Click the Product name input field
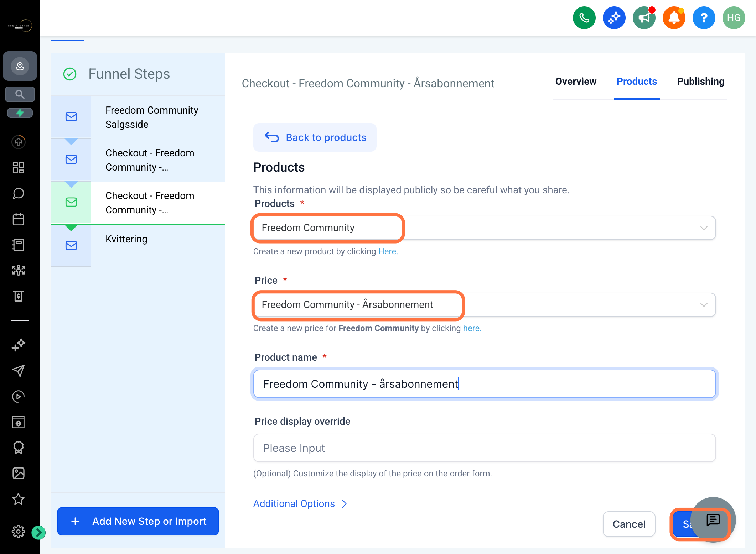 485,384
